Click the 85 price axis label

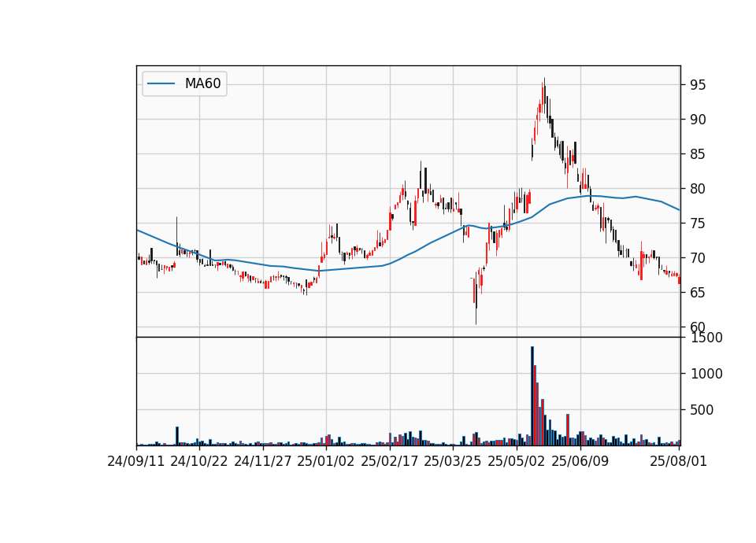click(698, 154)
